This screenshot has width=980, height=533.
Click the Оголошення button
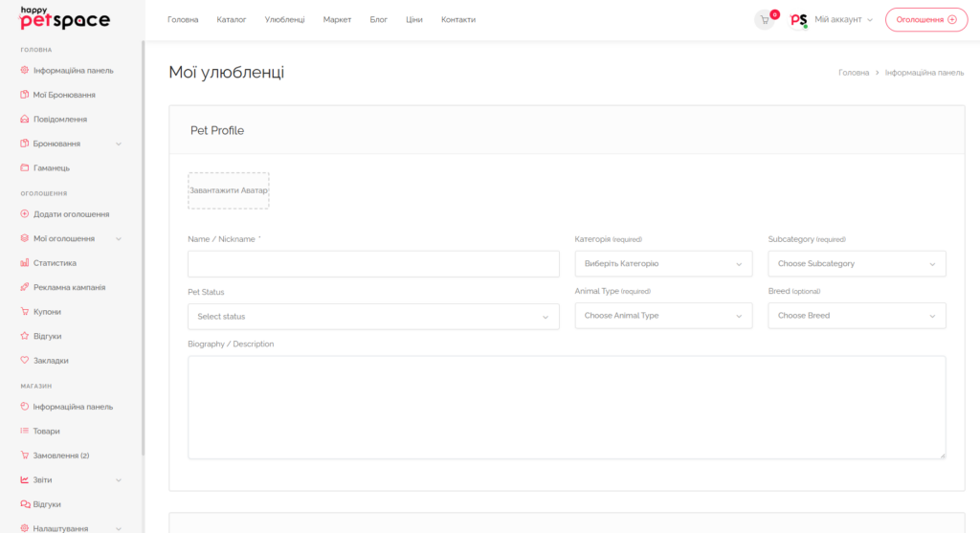pyautogui.click(x=926, y=20)
